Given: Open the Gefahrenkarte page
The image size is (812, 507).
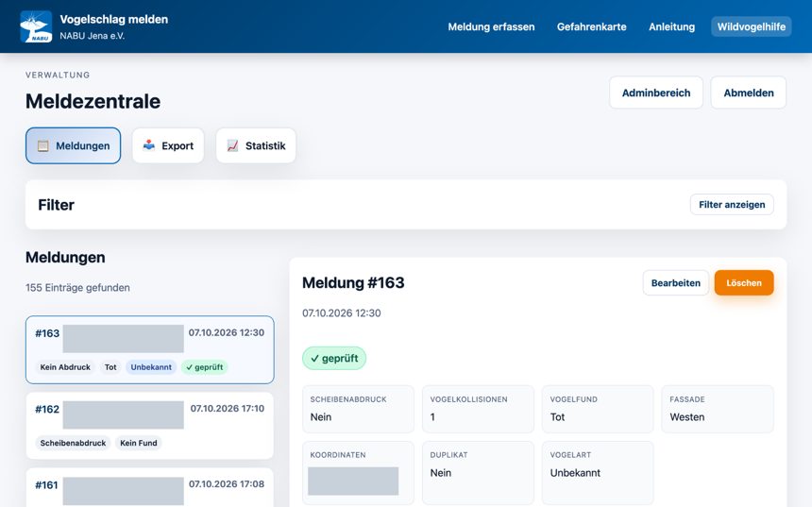Looking at the screenshot, I should click(x=591, y=27).
